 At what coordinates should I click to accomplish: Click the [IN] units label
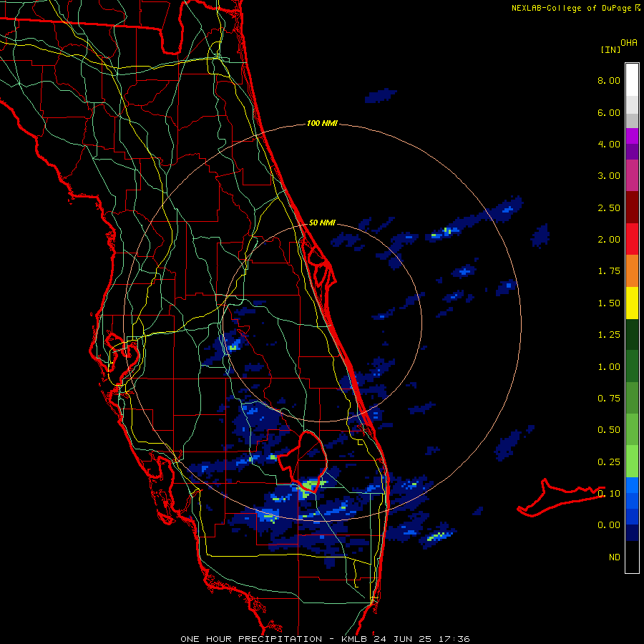click(x=611, y=49)
